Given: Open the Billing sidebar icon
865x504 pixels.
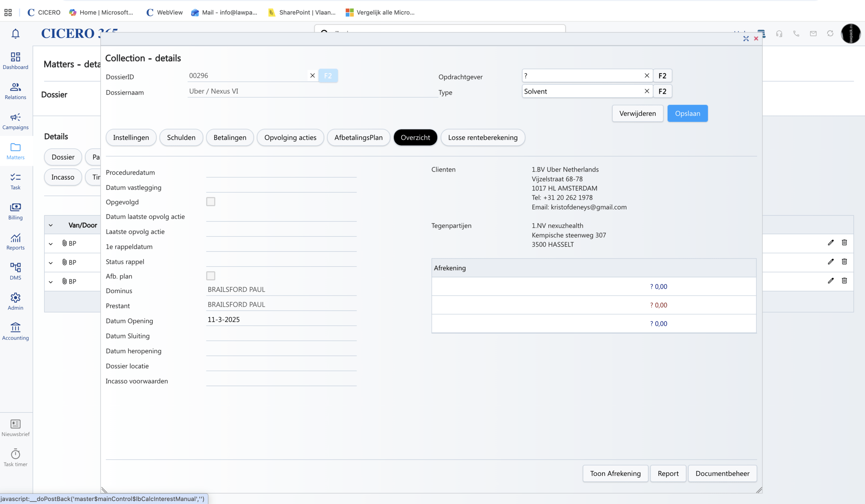Looking at the screenshot, I should tap(16, 211).
